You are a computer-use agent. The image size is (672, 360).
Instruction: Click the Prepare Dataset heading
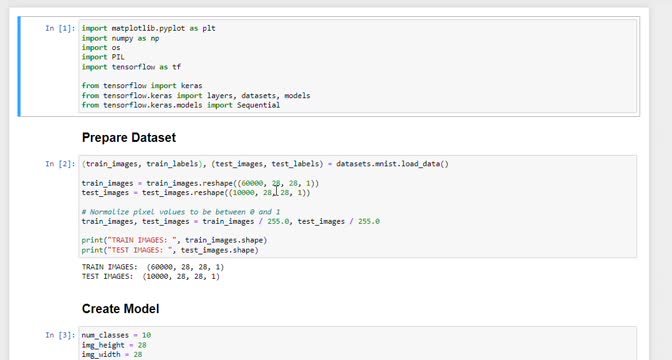[129, 138]
